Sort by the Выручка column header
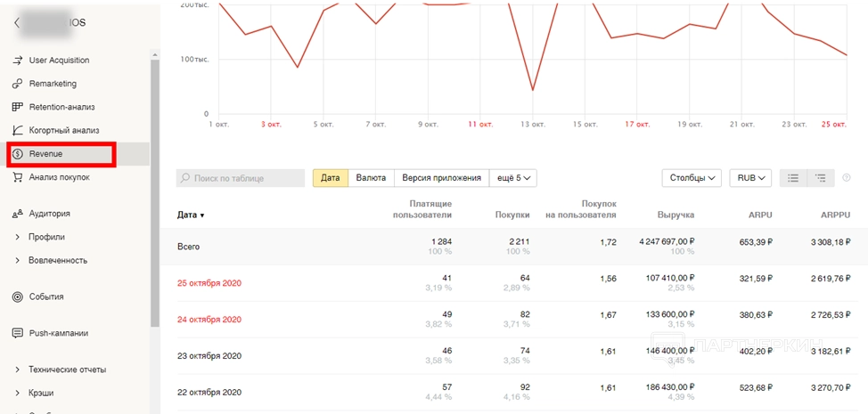This screenshot has height=414, width=868. pyautogui.click(x=676, y=215)
